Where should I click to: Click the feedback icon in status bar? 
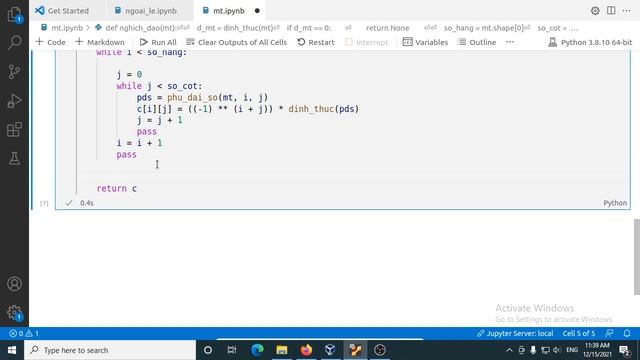coord(609,333)
